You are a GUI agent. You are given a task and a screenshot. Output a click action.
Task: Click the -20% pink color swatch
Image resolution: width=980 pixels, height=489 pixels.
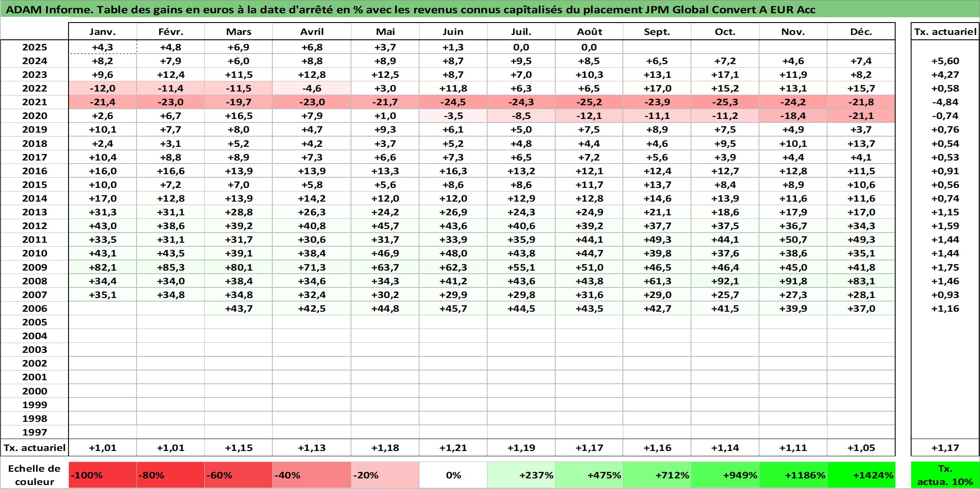tap(385, 475)
